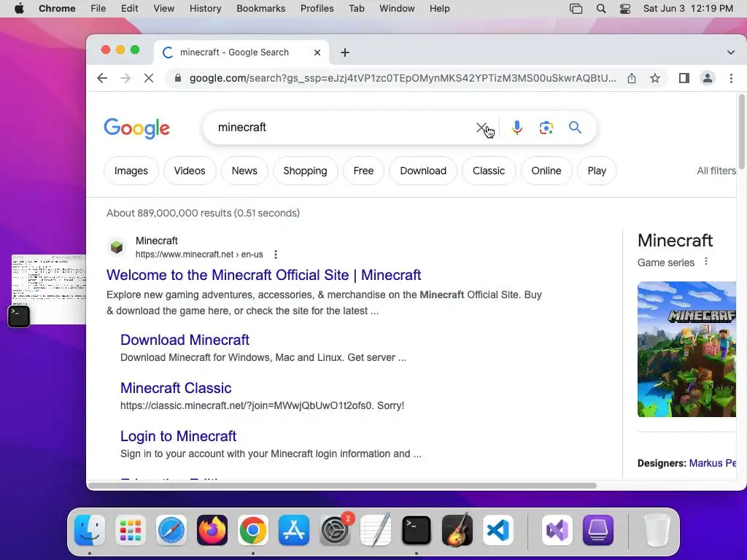The width and height of the screenshot is (747, 560).
Task: Go back with the Chrome back arrow
Action: coord(102,78)
